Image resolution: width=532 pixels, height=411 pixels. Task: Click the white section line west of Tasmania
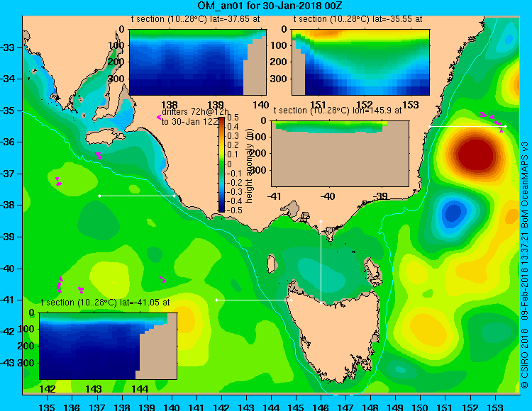coord(254,300)
